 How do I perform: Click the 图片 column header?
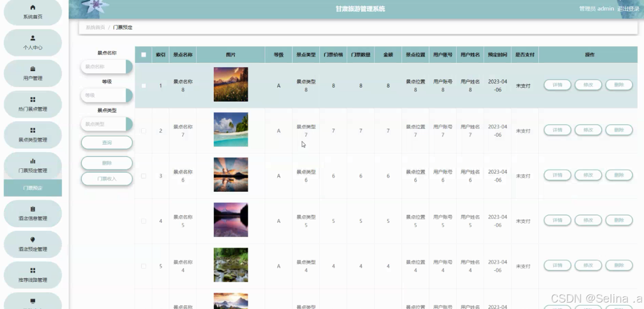231,55
